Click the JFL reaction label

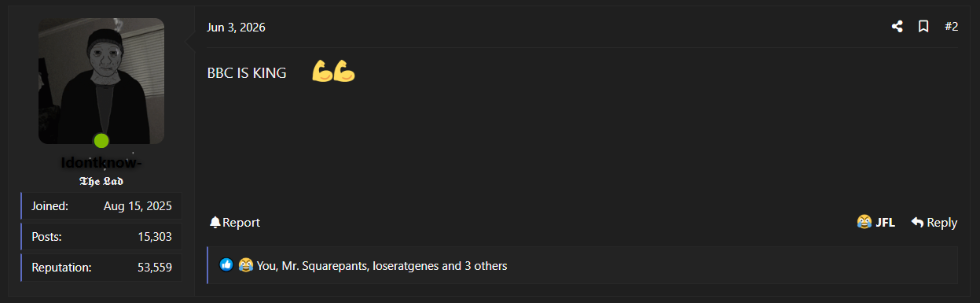[885, 223]
